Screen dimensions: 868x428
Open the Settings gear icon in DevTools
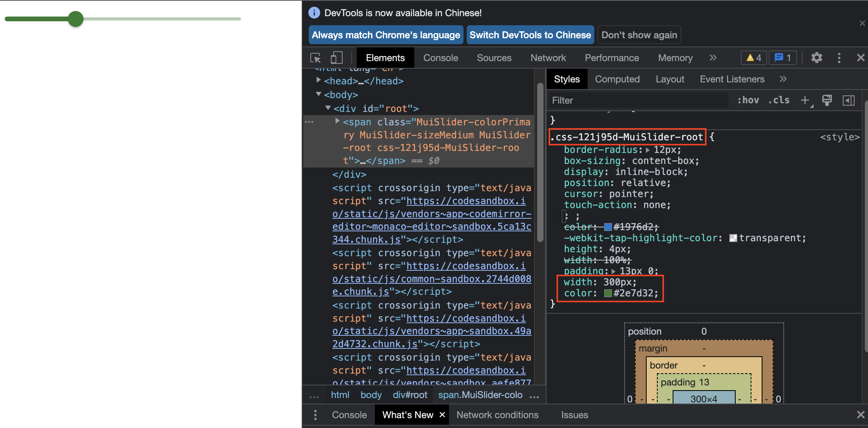816,58
